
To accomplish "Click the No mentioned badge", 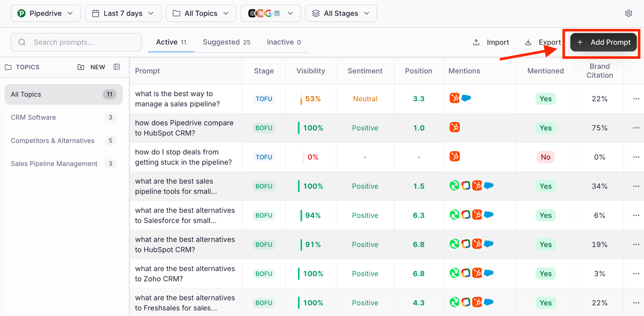I will click(546, 157).
